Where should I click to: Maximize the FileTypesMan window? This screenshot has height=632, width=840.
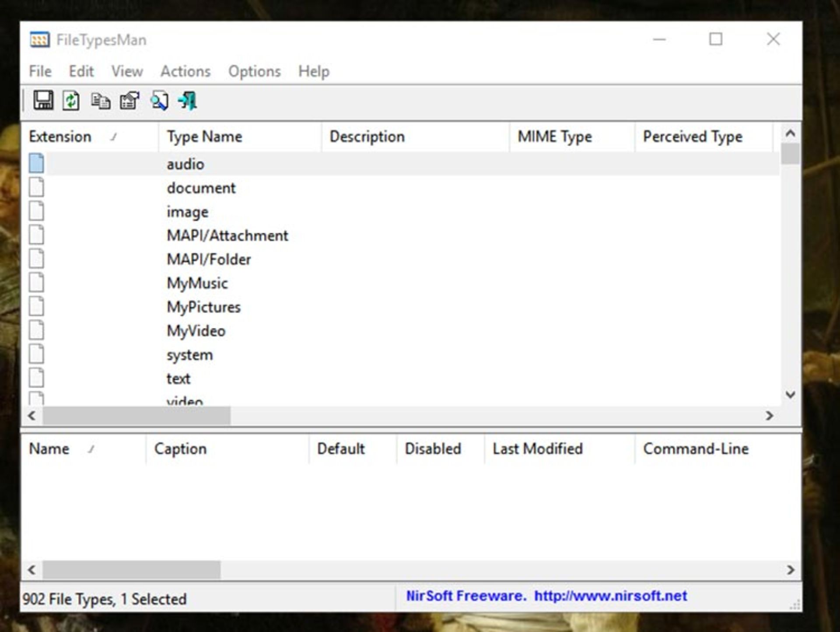pos(716,39)
